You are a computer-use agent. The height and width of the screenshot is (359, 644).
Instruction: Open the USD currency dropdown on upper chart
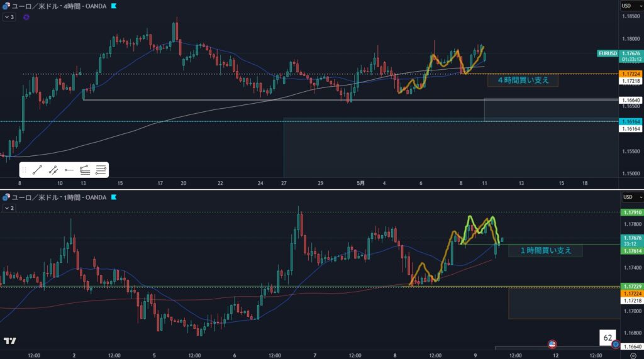click(631, 5)
